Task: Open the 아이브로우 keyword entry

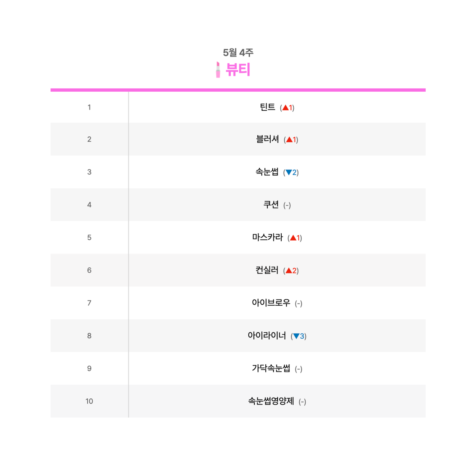Action: (271, 303)
